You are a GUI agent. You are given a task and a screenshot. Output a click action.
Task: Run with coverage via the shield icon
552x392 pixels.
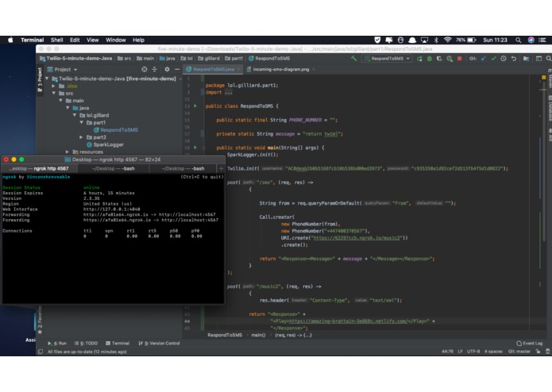coord(439,59)
